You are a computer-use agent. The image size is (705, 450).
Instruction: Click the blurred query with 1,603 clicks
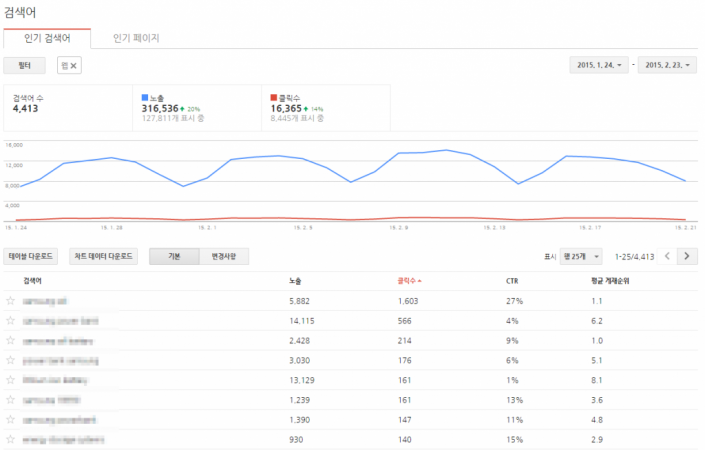(45, 301)
